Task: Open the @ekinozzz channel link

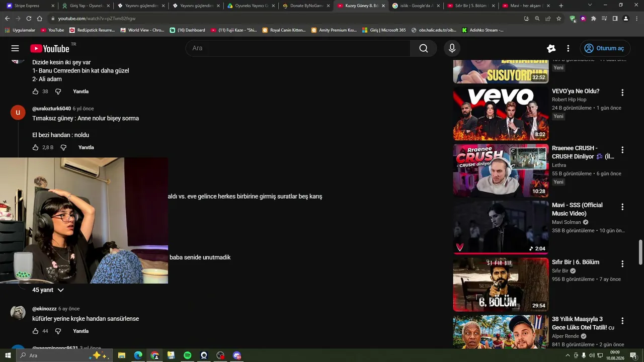Action: tap(44, 309)
